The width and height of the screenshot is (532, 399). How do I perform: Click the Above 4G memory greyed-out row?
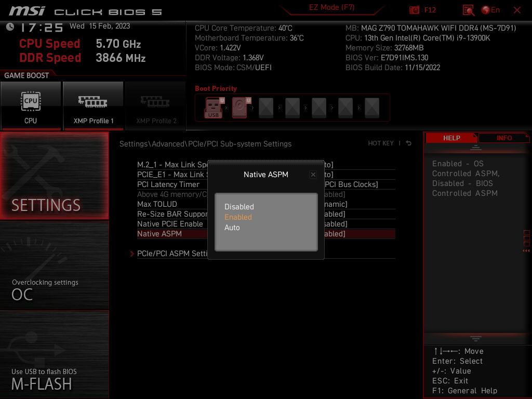266,194
